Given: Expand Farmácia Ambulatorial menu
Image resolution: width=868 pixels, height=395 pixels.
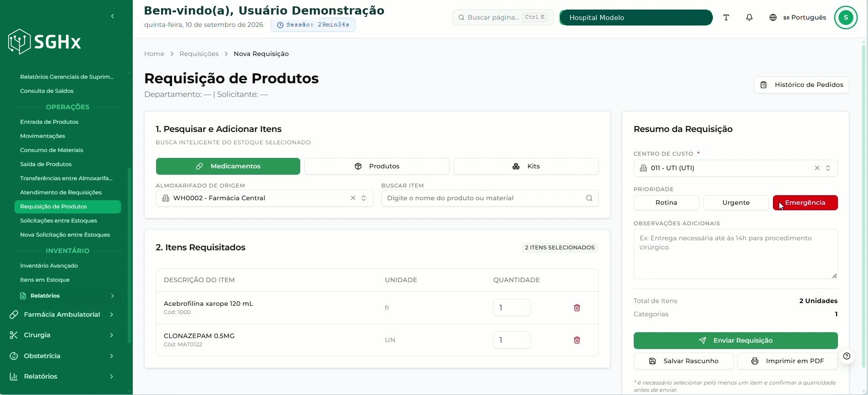Looking at the screenshot, I should click(111, 315).
